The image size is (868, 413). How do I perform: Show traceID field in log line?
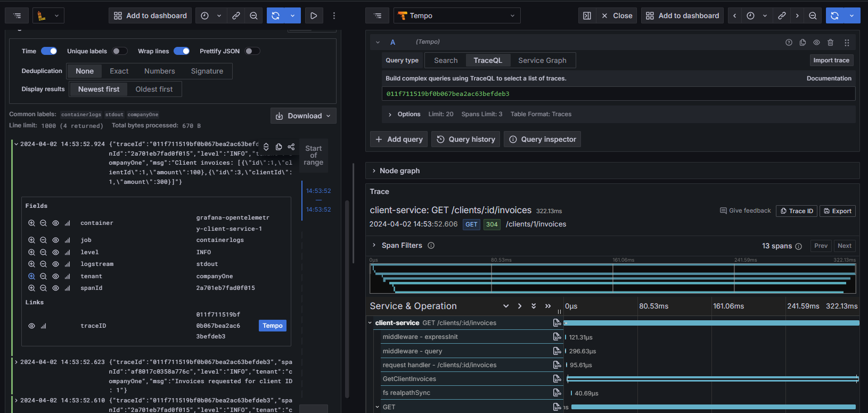point(31,326)
